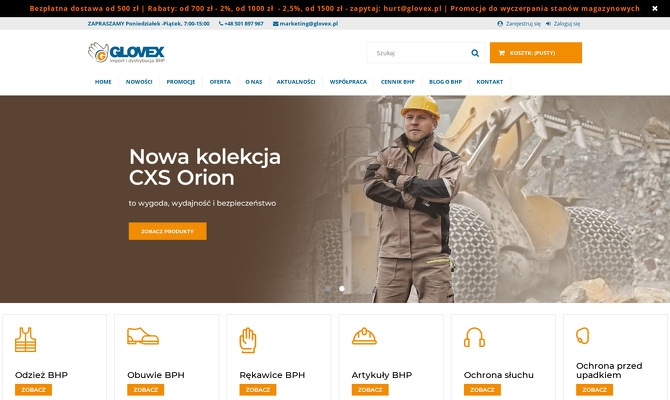
Task: Dismiss the promo banner with the X
Action: 655,8
